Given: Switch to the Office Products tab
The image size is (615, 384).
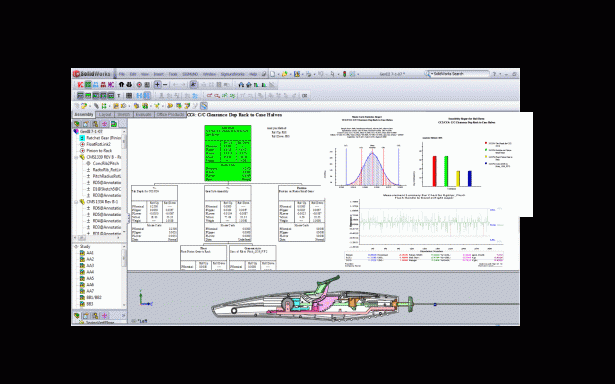Looking at the screenshot, I should (x=170, y=115).
